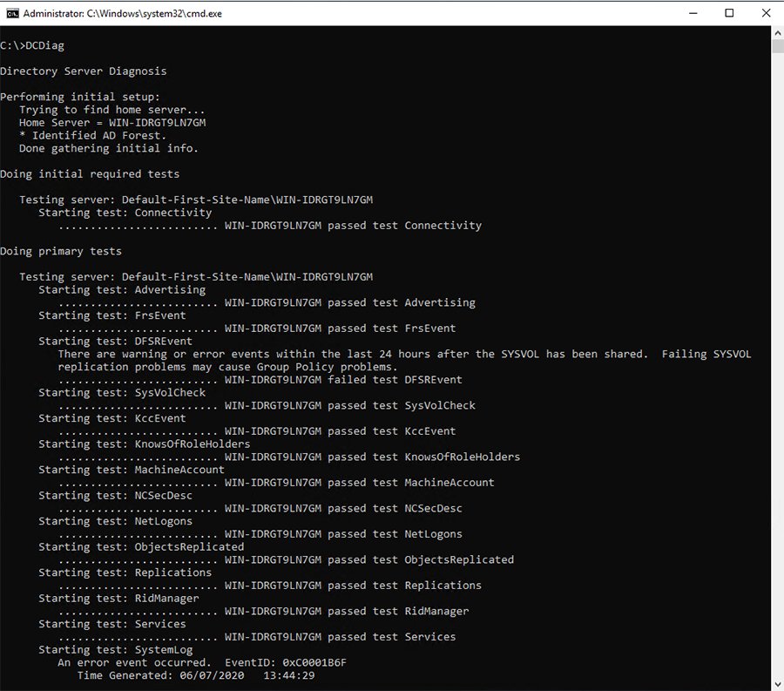Click the 'passed test Connectivity' result
The image size is (784, 691).
(404, 226)
